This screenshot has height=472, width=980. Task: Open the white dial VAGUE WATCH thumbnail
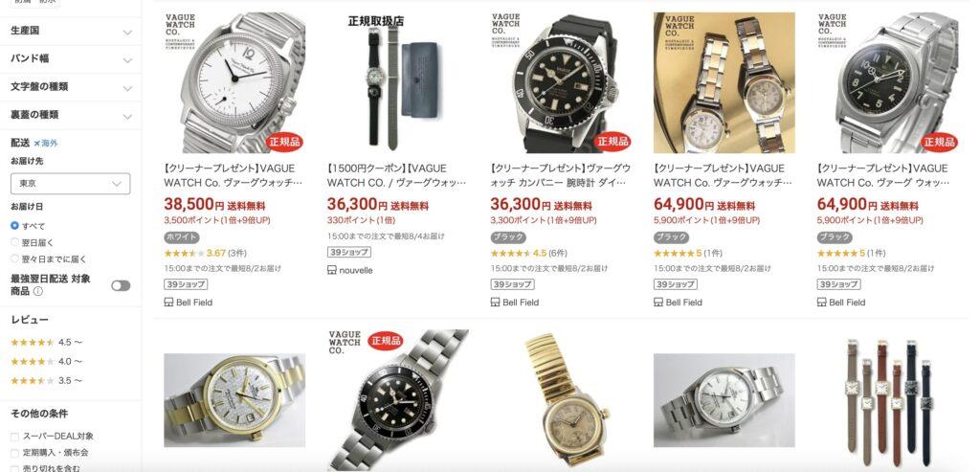tap(234, 82)
